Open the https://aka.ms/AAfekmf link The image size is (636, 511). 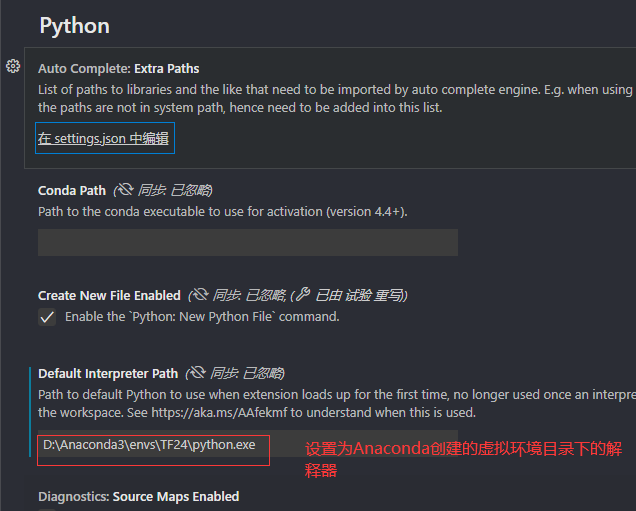[x=219, y=413]
